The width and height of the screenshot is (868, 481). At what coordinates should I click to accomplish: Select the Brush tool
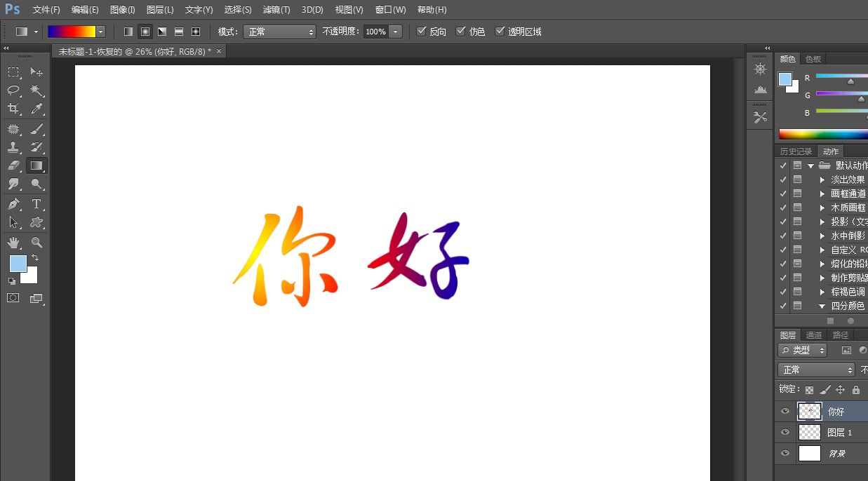(x=36, y=128)
